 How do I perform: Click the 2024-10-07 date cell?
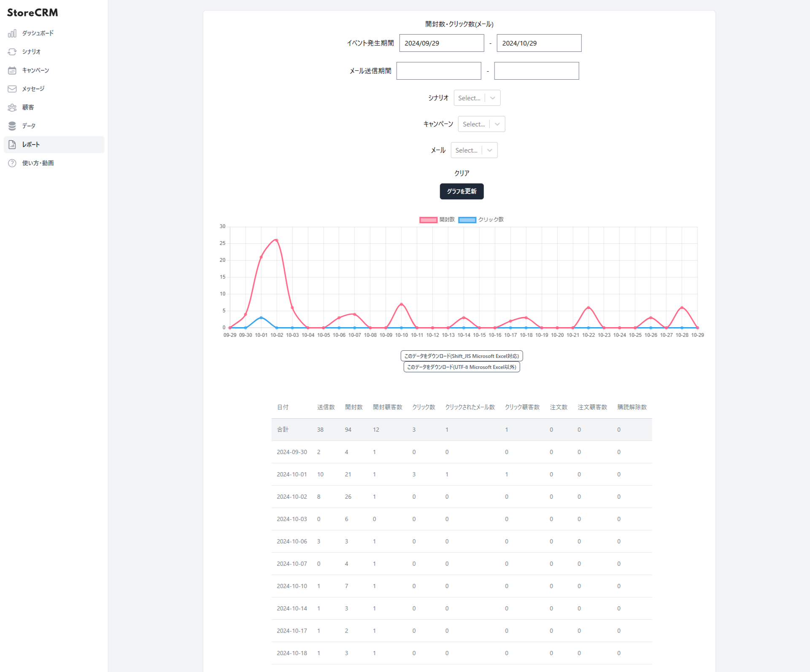[x=292, y=564]
